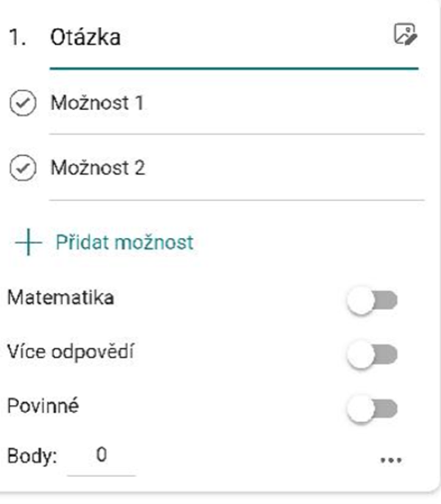Enable the Matematika switch

(373, 300)
